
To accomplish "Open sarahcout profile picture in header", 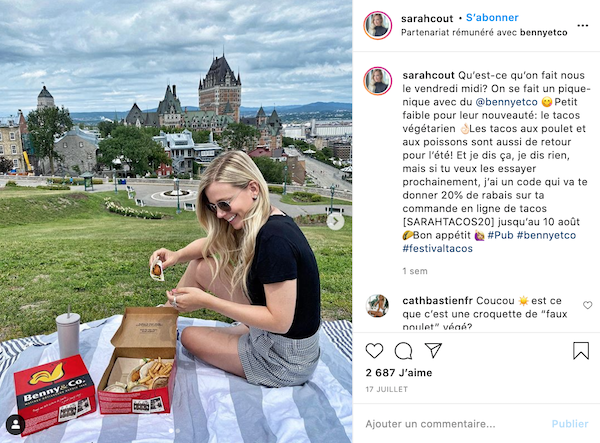I will click(x=378, y=26).
